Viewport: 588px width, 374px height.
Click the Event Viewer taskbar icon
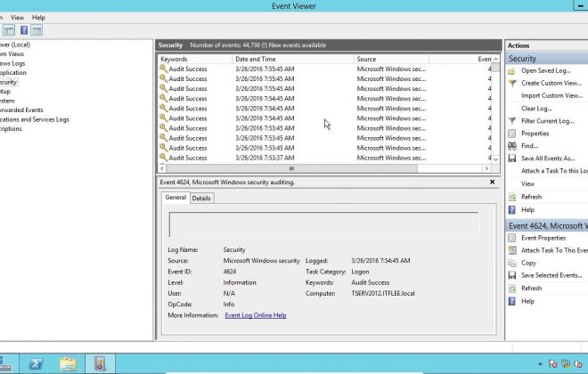100,364
